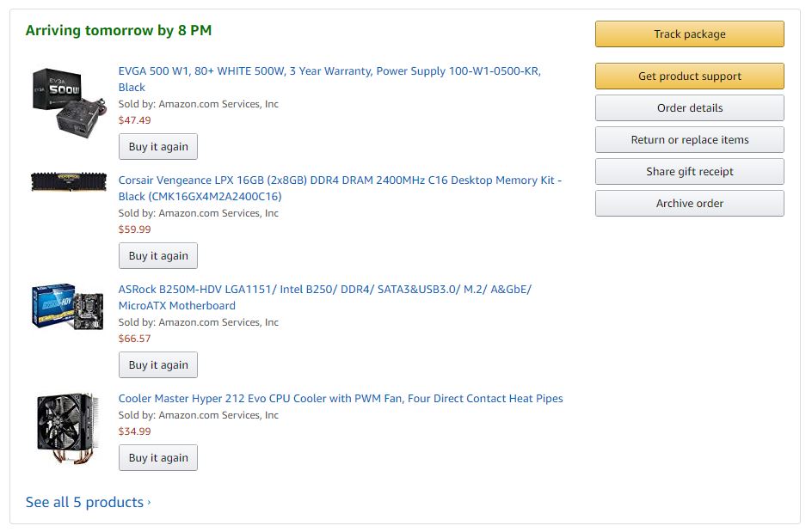
Task: Buy the Corsair memory kit again
Action: pyautogui.click(x=158, y=256)
